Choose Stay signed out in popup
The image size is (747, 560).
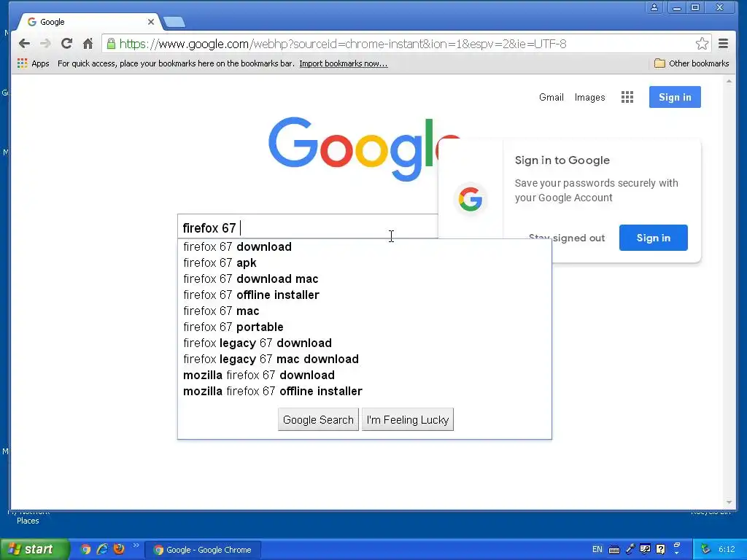click(x=566, y=238)
